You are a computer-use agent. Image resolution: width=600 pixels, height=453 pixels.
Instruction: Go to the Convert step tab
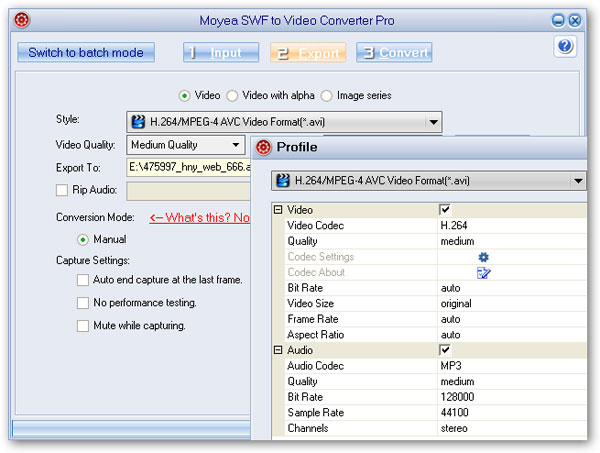pyautogui.click(x=394, y=52)
